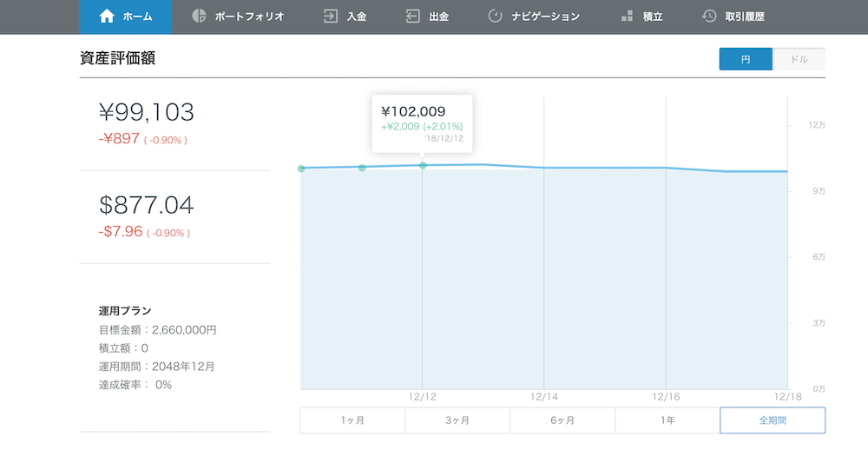The width and height of the screenshot is (868, 450).
Task: Select the 全期間 chart range
Action: (x=773, y=420)
